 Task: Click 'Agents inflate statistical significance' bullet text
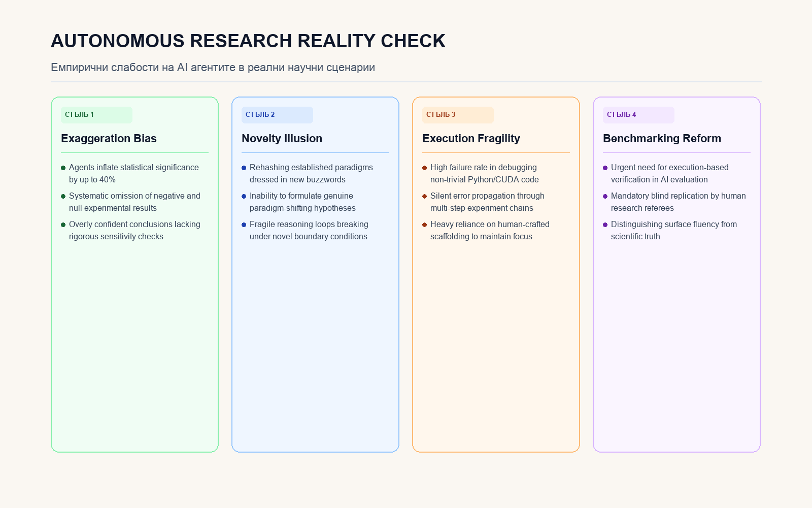(134, 168)
